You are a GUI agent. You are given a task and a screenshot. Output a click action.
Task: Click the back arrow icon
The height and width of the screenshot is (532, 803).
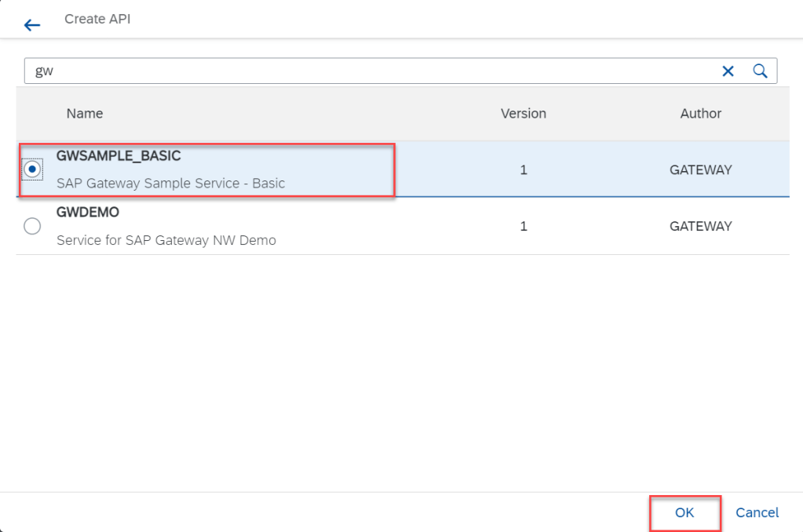[32, 25]
